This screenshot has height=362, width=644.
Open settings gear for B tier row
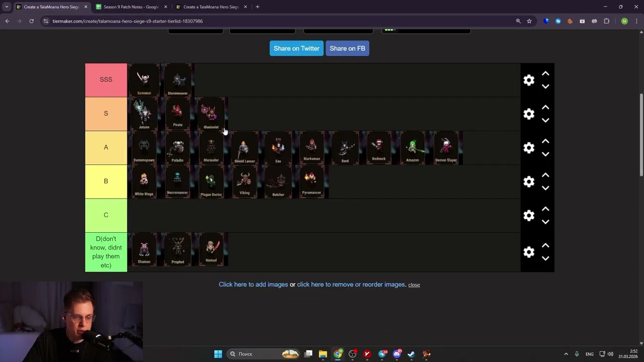pos(529,182)
